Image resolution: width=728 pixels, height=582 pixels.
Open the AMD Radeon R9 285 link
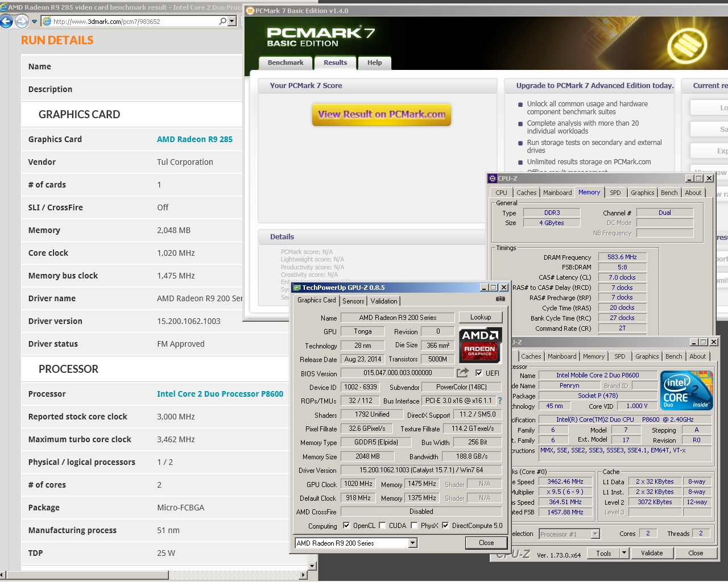tap(195, 139)
